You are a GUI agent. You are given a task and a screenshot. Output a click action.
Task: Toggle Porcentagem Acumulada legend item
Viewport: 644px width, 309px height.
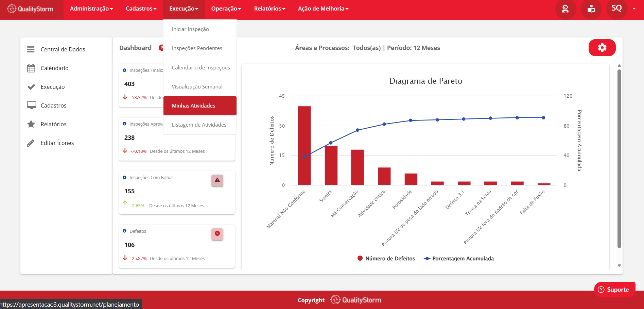[x=459, y=259]
